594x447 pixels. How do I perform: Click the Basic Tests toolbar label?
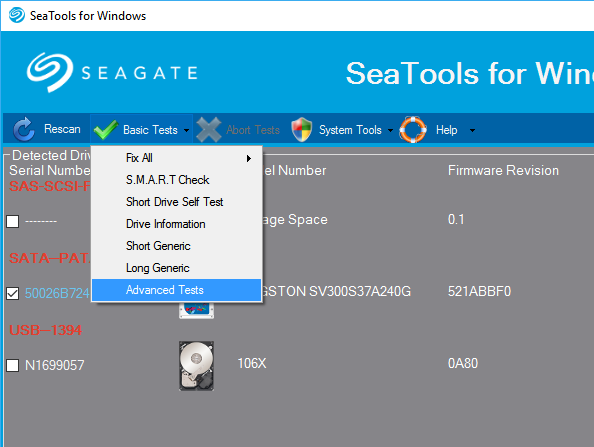click(x=150, y=130)
